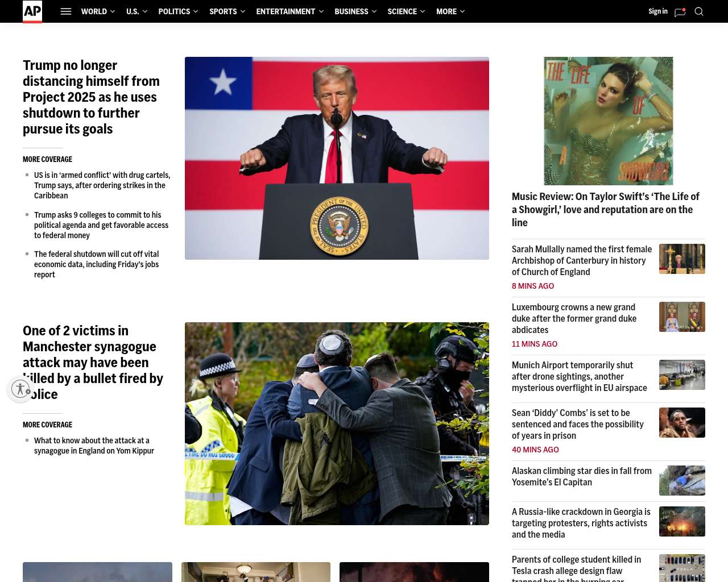The image size is (728, 582).
Task: Click the Georgia protest story thumbnail
Action: click(x=682, y=521)
